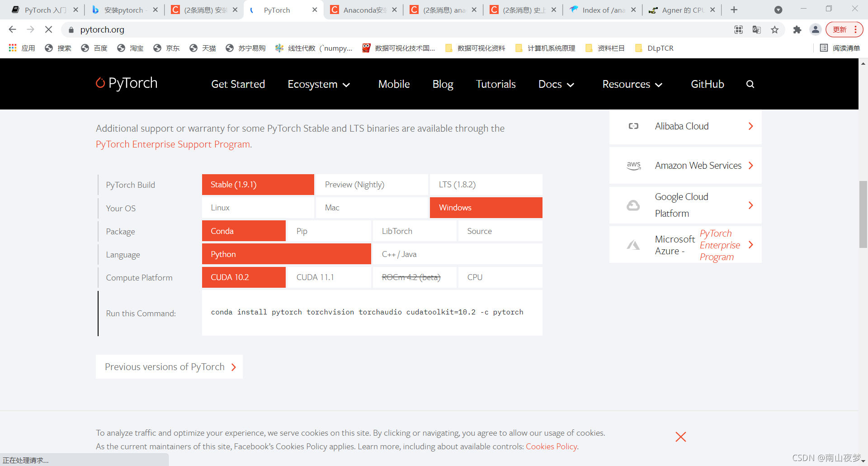Open the red PyTorch Enterprise Program link
The height and width of the screenshot is (466, 868).
pos(720,245)
